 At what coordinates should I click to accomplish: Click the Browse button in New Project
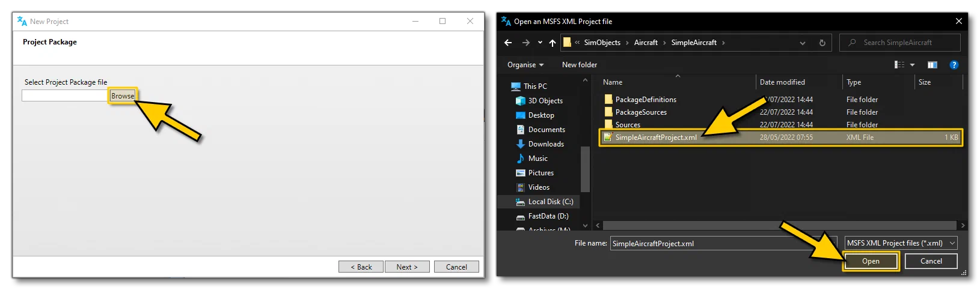(123, 95)
